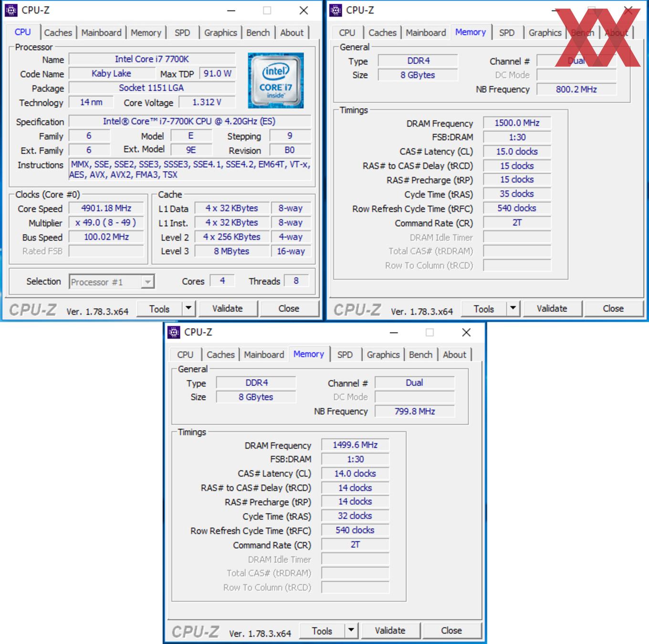Open Caches tab in top-right Memory window
The height and width of the screenshot is (644, 649).
(x=382, y=32)
